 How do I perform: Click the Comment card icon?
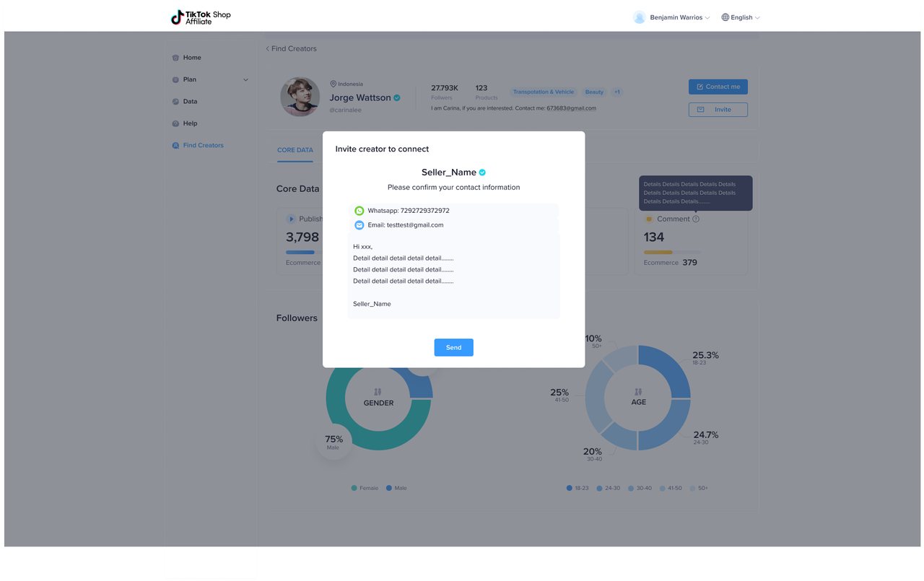coord(649,219)
